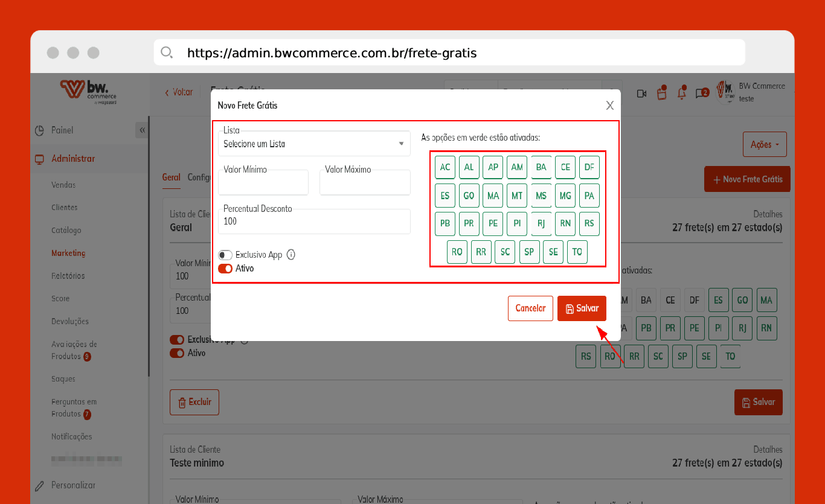Click the Novo Frete Grátis button behind

click(x=747, y=179)
